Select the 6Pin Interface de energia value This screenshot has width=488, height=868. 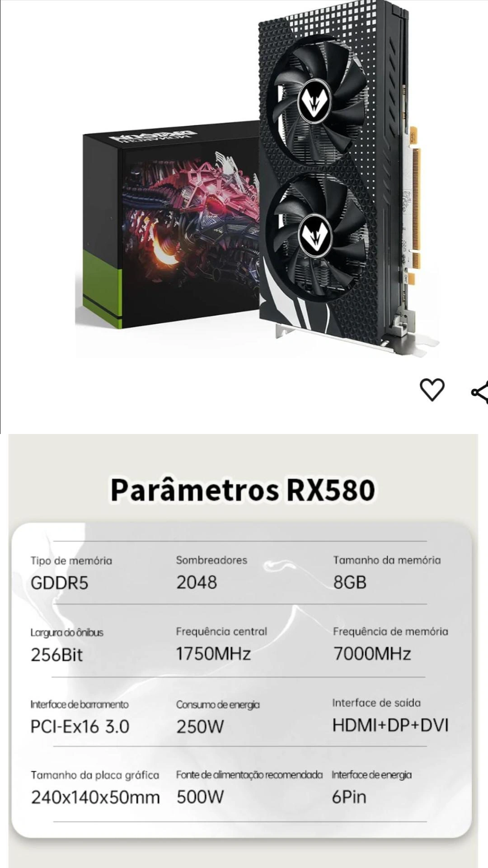349,797
